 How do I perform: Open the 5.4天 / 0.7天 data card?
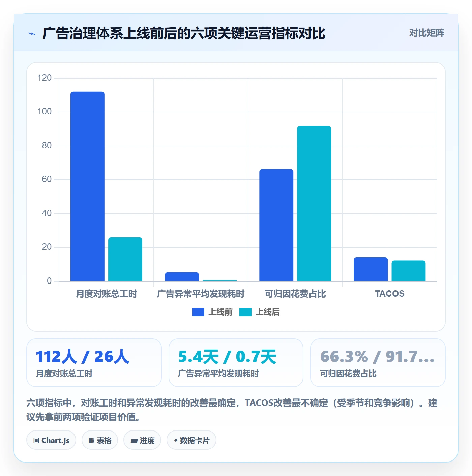[236, 363]
